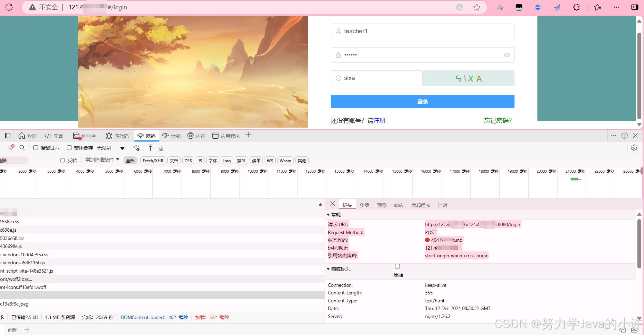Toggle the raw response headers checkbox

pos(398,266)
